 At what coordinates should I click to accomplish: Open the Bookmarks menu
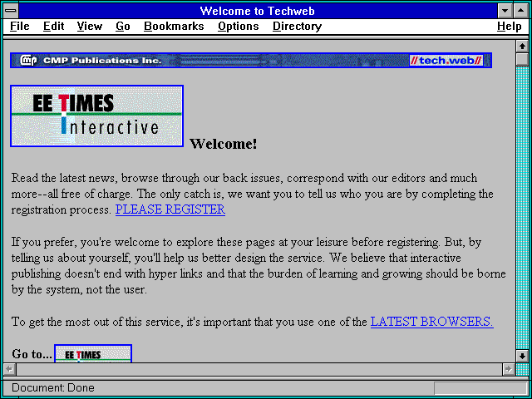coord(174,26)
